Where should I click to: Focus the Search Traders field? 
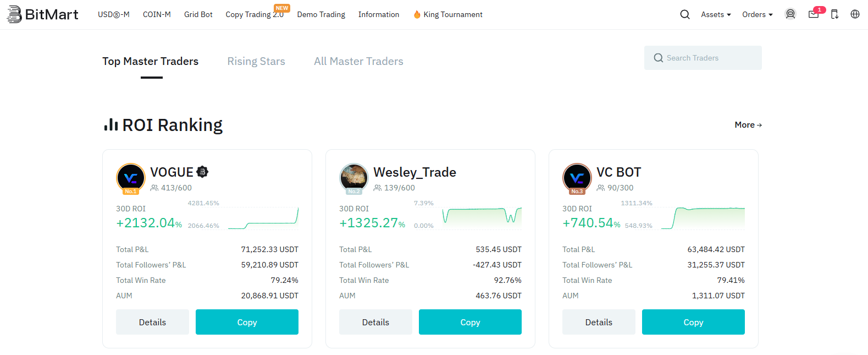[703, 58]
